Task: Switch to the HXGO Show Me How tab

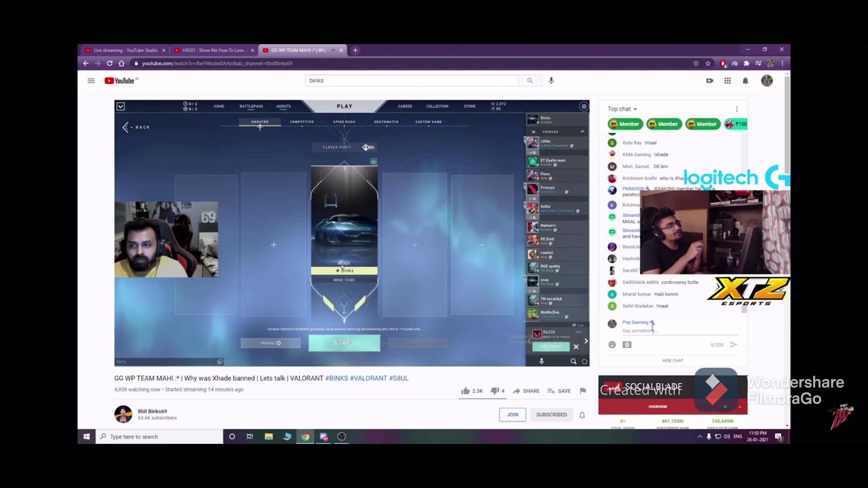Action: [212, 50]
